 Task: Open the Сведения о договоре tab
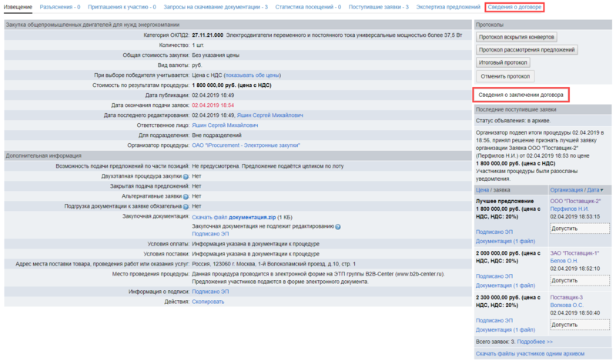coord(514,7)
